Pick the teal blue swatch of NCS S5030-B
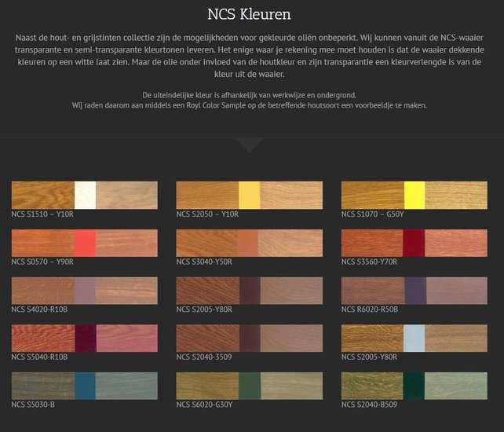 coord(84,386)
